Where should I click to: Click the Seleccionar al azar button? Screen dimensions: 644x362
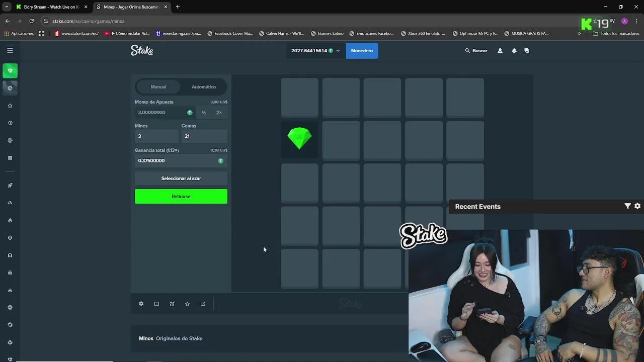[x=181, y=178]
